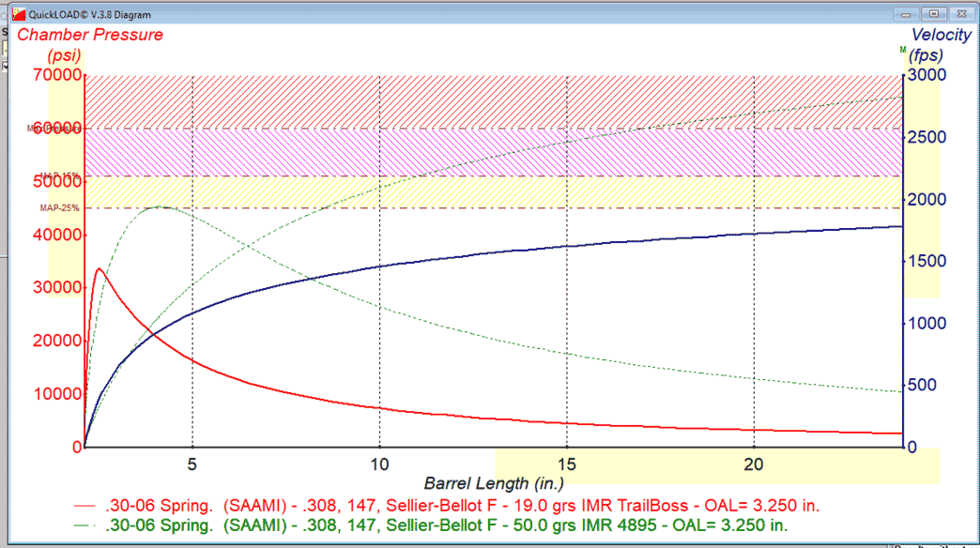
Task: Click the small green M marker near Velocity
Action: [x=902, y=50]
